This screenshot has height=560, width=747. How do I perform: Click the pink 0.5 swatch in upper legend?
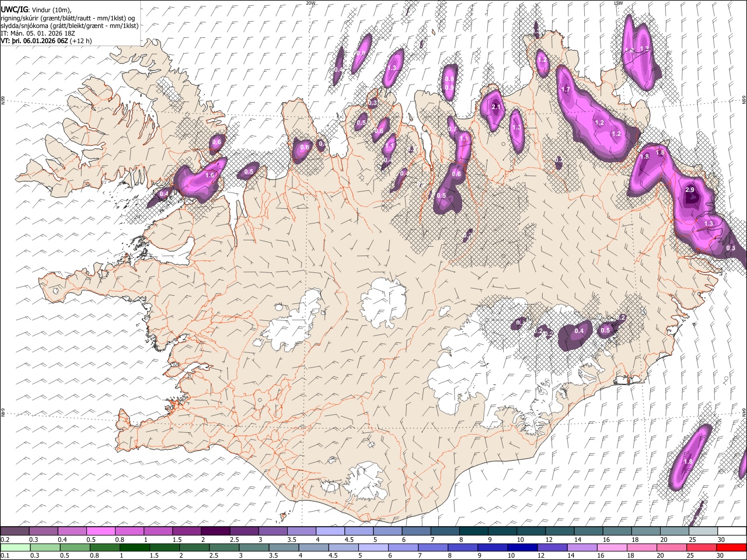tap(100, 531)
